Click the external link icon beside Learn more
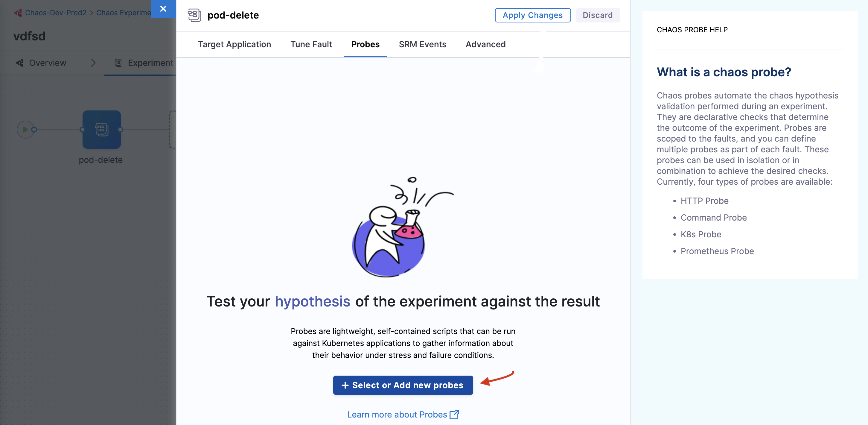Viewport: 868px width, 425px height. click(454, 414)
